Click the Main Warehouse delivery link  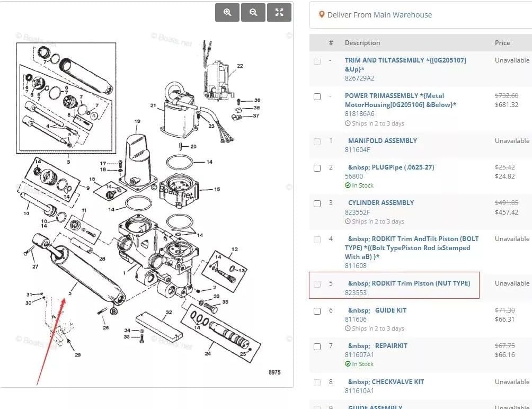(x=403, y=15)
